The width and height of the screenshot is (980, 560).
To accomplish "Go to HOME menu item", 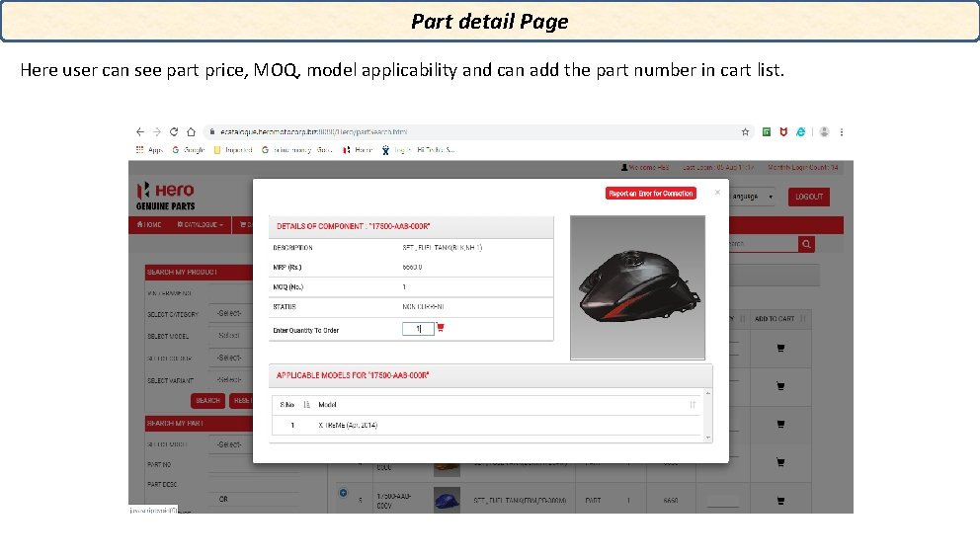I will pyautogui.click(x=149, y=224).
